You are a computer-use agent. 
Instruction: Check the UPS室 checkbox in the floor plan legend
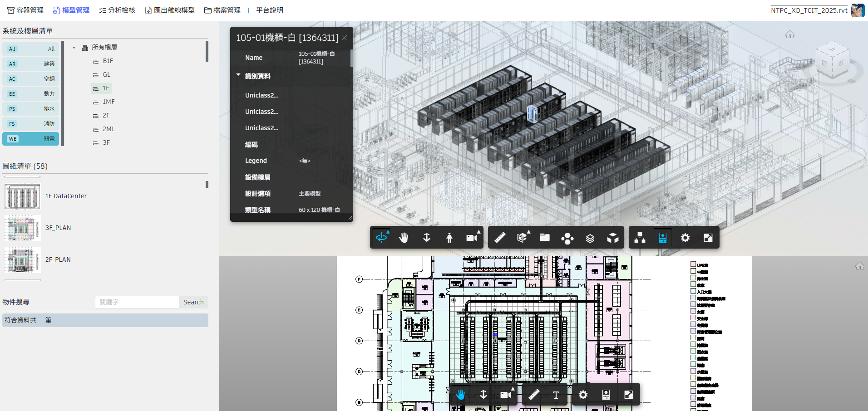(692, 264)
